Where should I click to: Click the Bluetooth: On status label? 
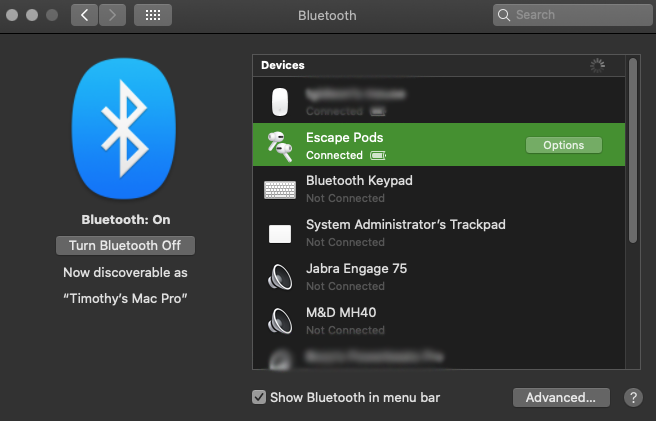tap(126, 220)
